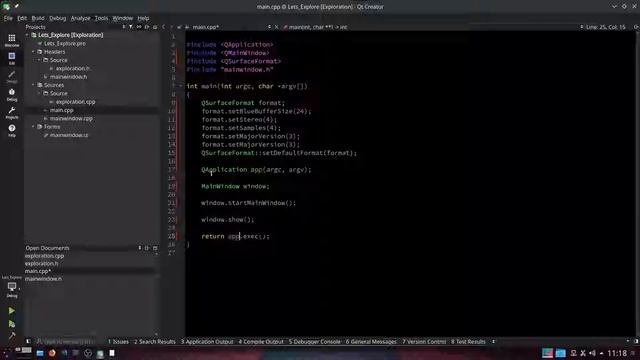Synchronize Projects tree with editor
The width and height of the screenshot is (640, 360).
click(x=139, y=27)
